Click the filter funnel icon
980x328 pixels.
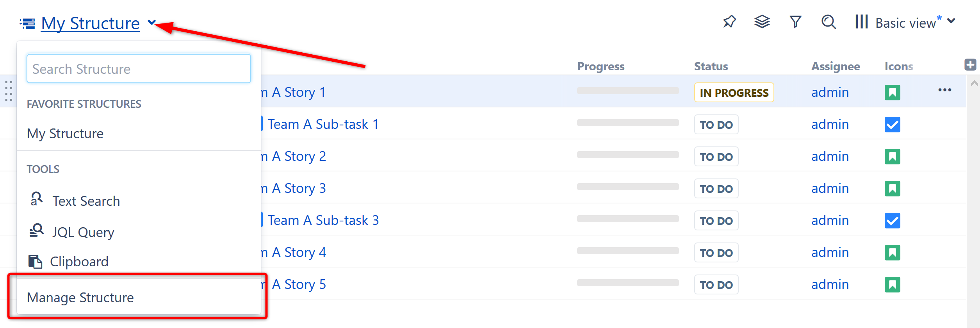[x=795, y=22]
